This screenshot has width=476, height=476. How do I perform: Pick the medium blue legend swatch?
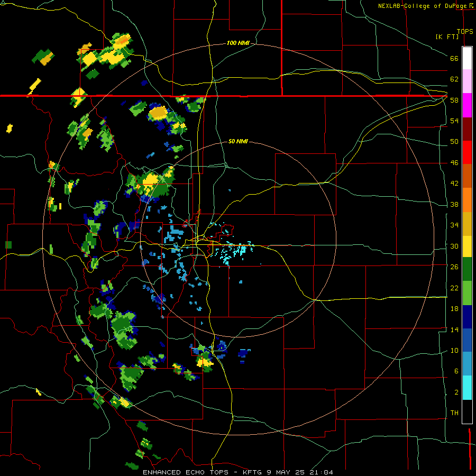(x=467, y=340)
